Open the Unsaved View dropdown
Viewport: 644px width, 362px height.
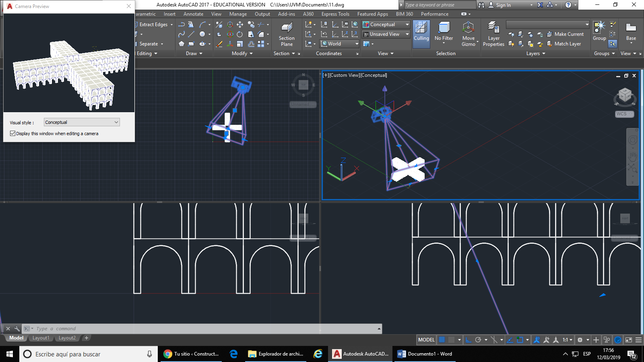click(407, 34)
